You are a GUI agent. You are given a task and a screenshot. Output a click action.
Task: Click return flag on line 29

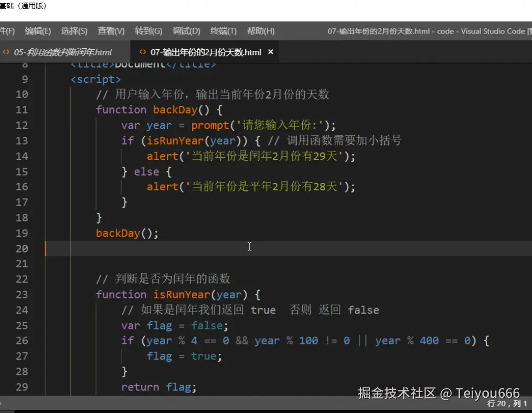(159, 387)
